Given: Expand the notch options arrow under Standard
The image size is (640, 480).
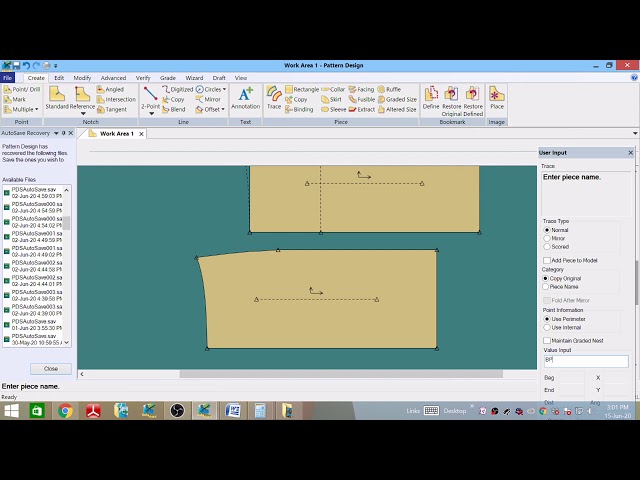Looking at the screenshot, I should pos(83,114).
